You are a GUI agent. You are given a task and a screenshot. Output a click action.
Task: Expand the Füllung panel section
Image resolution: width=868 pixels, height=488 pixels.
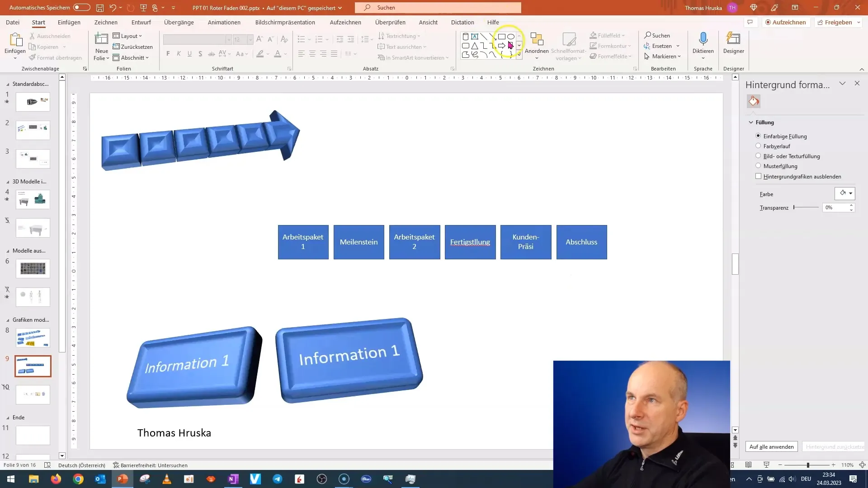[751, 122]
